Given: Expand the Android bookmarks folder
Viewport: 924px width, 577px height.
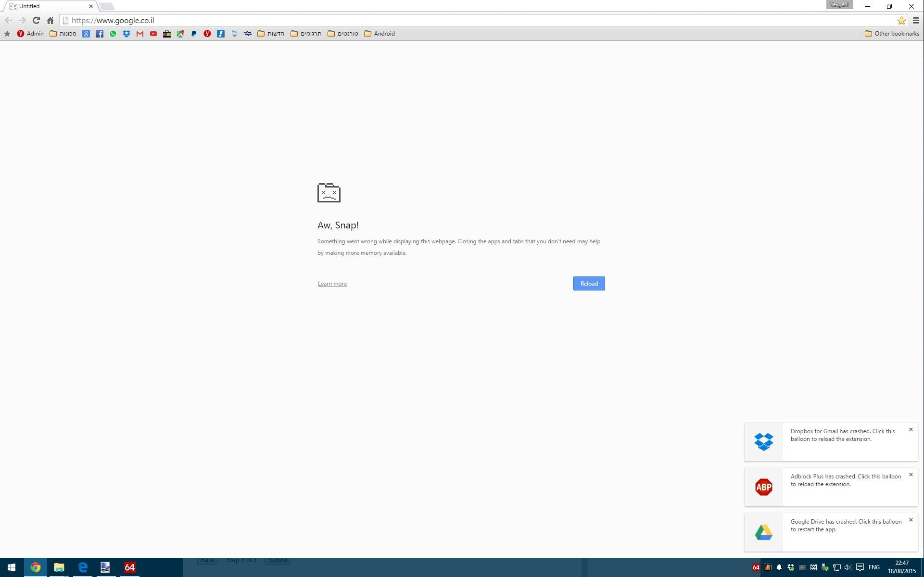Looking at the screenshot, I should click(380, 34).
